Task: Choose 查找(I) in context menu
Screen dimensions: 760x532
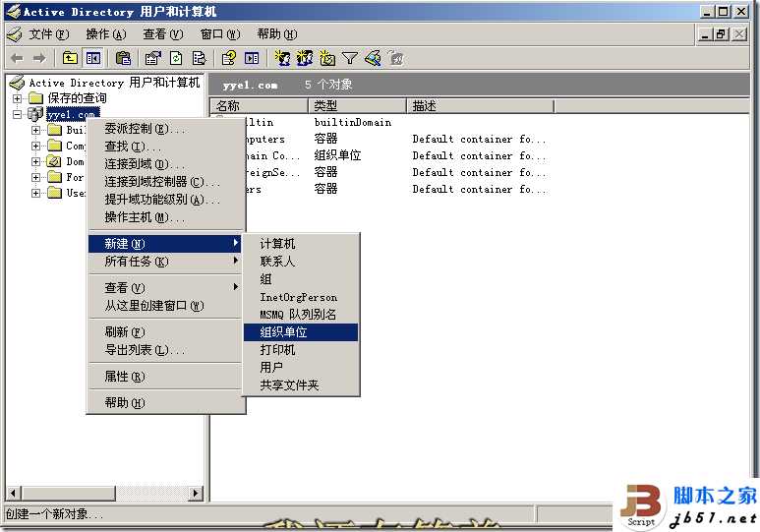Action: (x=165, y=146)
